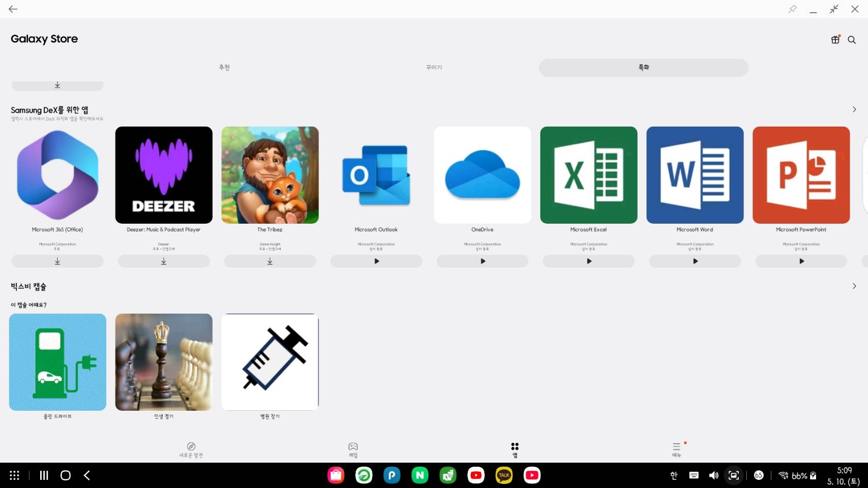Click the 'The Tribez' name label

coord(270,230)
